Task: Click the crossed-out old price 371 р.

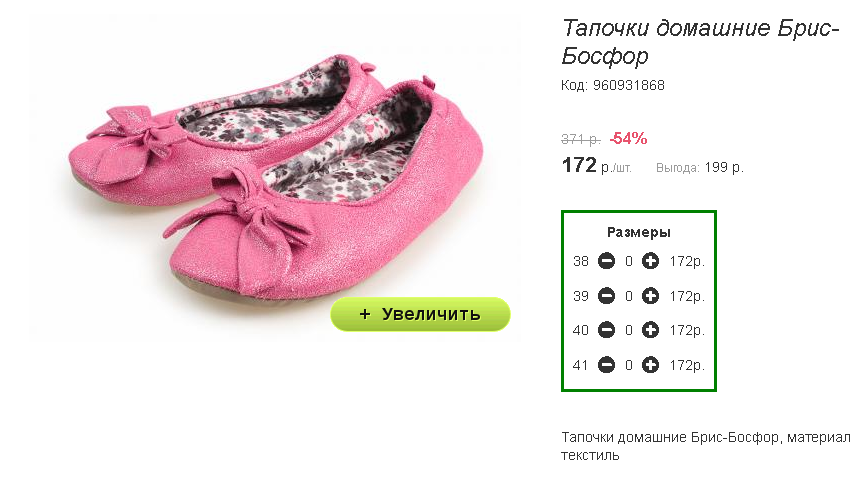Action: point(581,139)
